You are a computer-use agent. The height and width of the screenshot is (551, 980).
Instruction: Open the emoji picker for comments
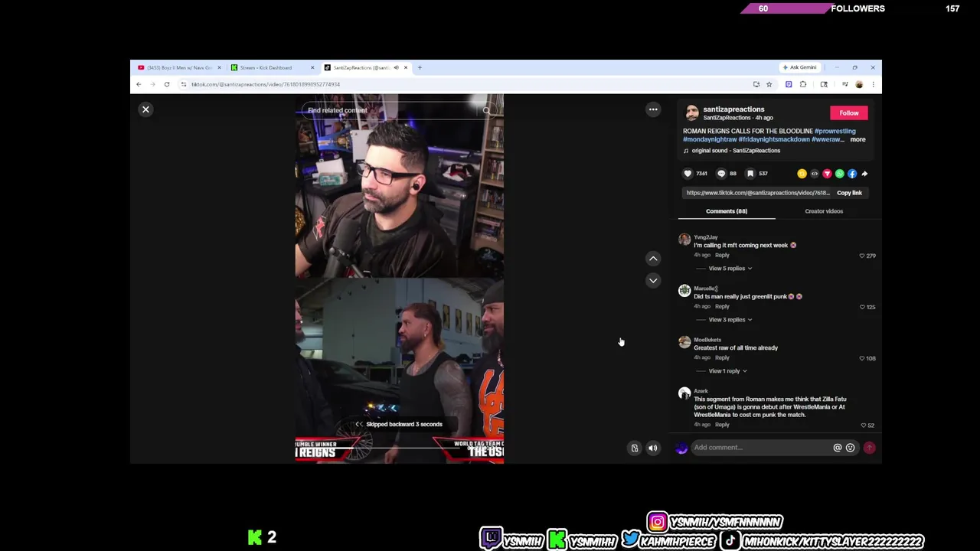pyautogui.click(x=850, y=448)
